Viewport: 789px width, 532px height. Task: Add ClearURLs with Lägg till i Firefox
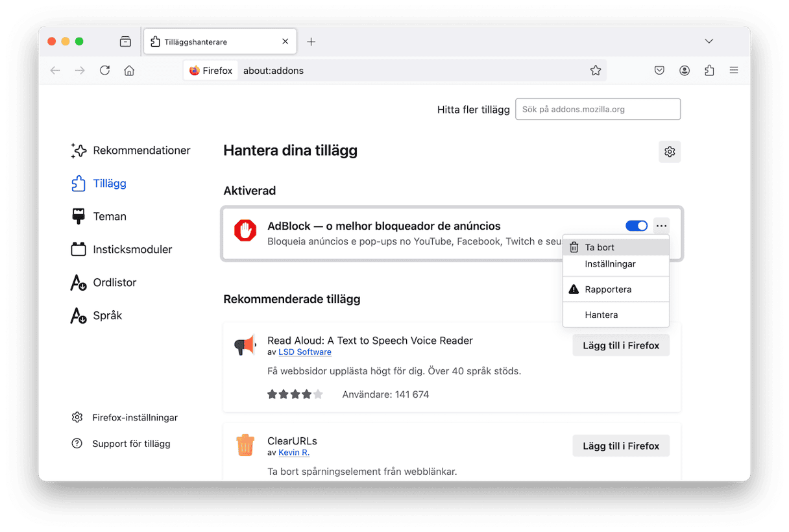pyautogui.click(x=621, y=446)
